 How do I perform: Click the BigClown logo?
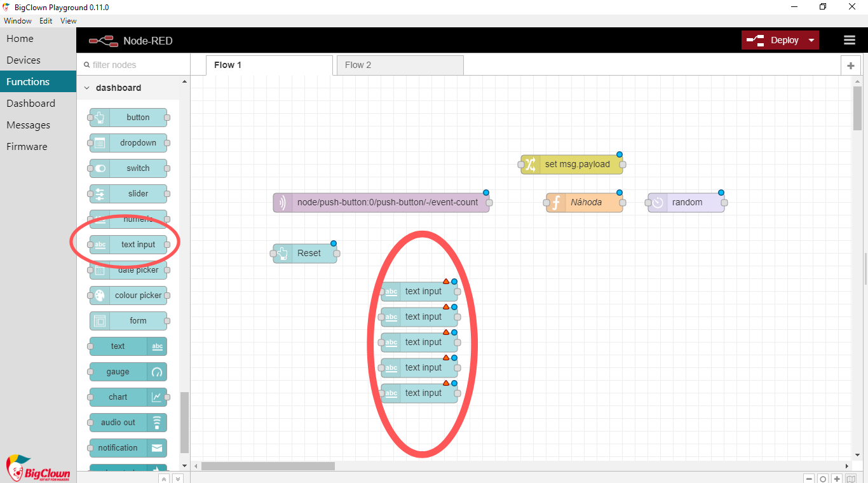38,468
